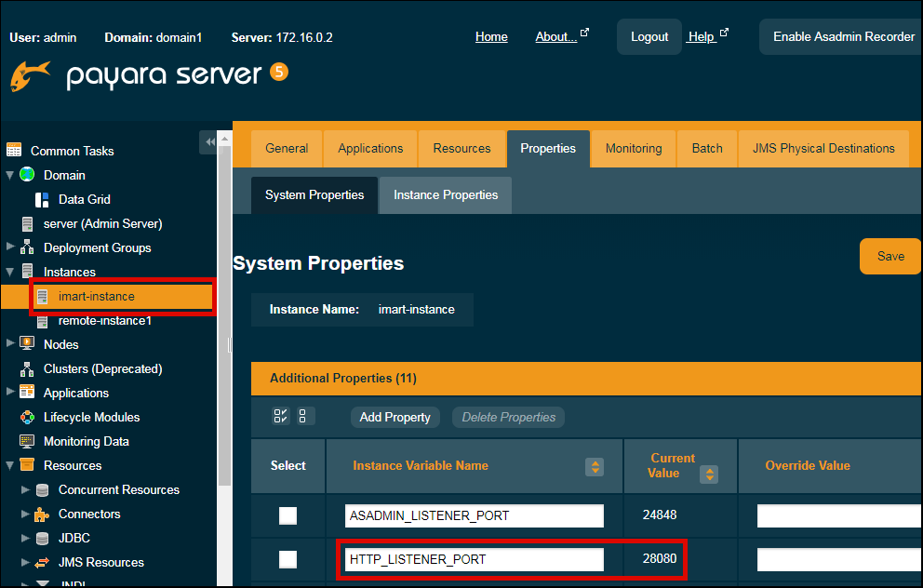Click the HTTP_LISTENER_PORT override value field
Viewport: 923px width, 588px height.
[x=839, y=560]
